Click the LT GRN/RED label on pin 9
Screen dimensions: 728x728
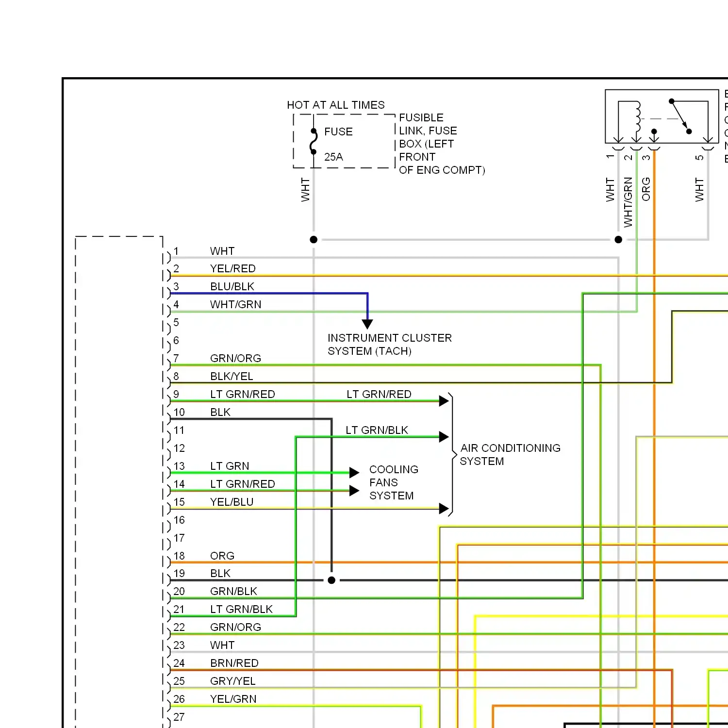pos(243,394)
